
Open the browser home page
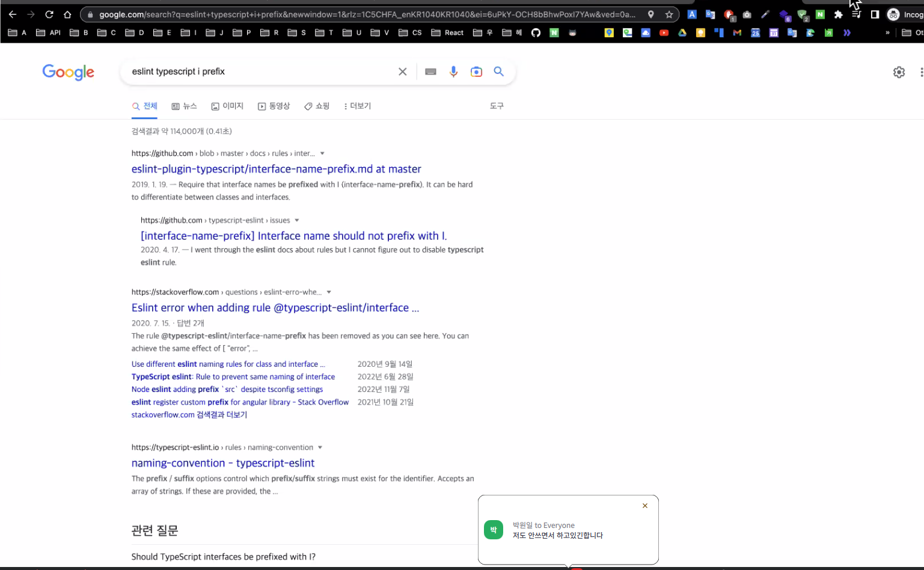[67, 14]
